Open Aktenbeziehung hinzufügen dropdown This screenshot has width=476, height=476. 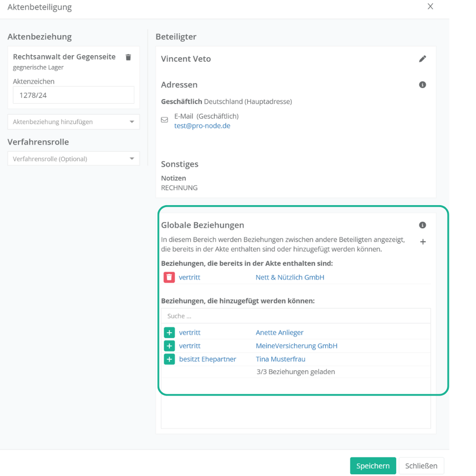pos(74,122)
